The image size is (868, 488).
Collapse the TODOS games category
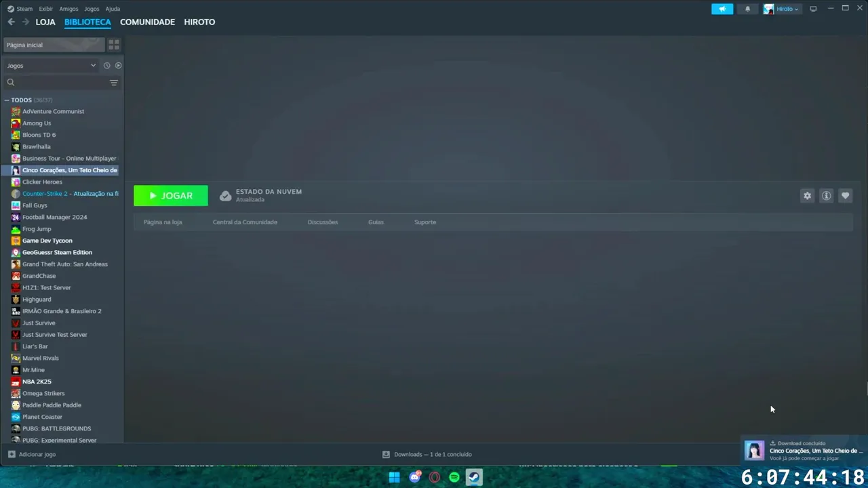click(x=7, y=100)
